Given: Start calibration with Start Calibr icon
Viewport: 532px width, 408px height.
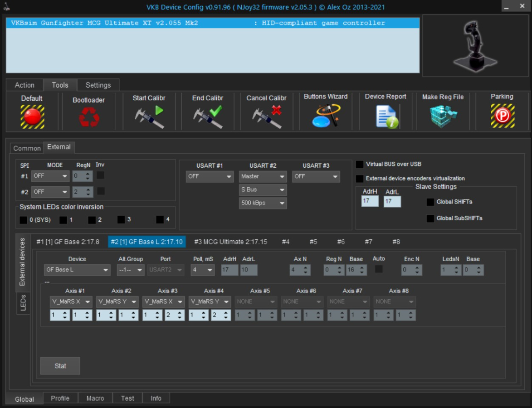Looking at the screenshot, I should (149, 117).
